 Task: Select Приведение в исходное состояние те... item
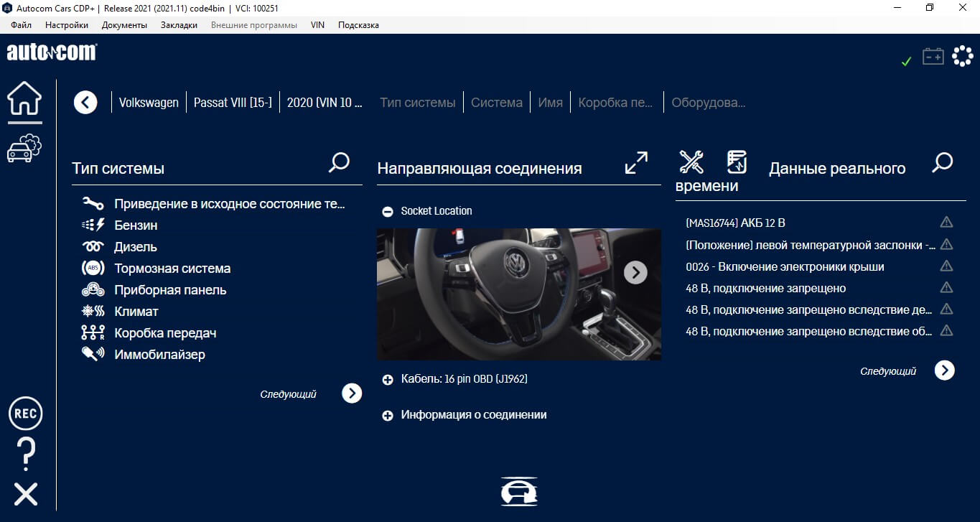[230, 204]
